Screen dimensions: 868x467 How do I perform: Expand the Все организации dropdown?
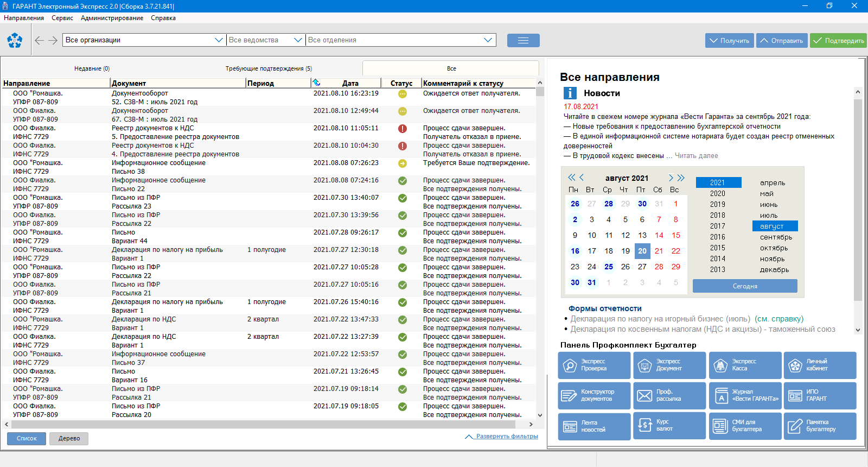[x=219, y=40]
